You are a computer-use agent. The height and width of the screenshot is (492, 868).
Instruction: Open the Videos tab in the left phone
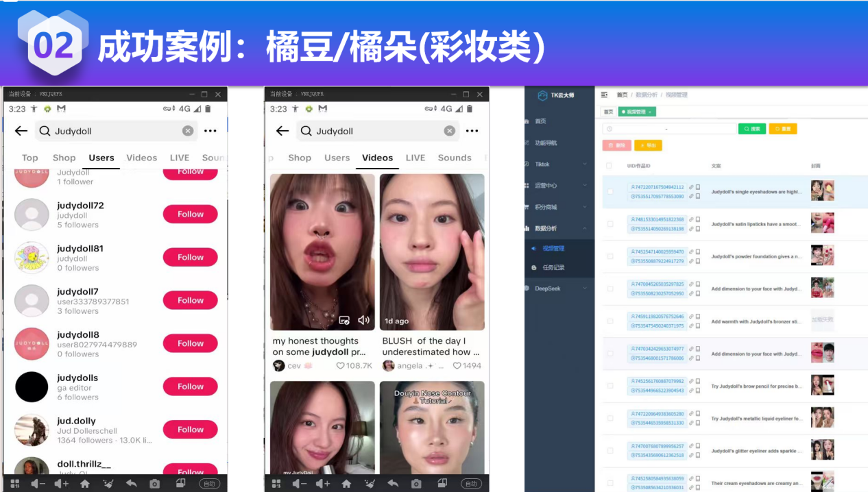(x=142, y=158)
